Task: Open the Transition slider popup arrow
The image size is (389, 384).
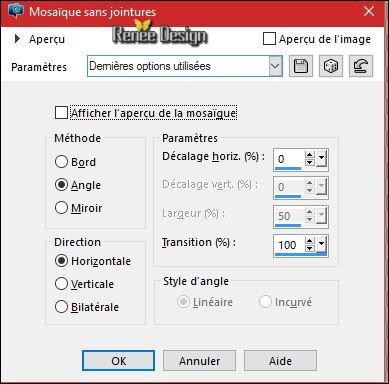Action: [x=321, y=244]
